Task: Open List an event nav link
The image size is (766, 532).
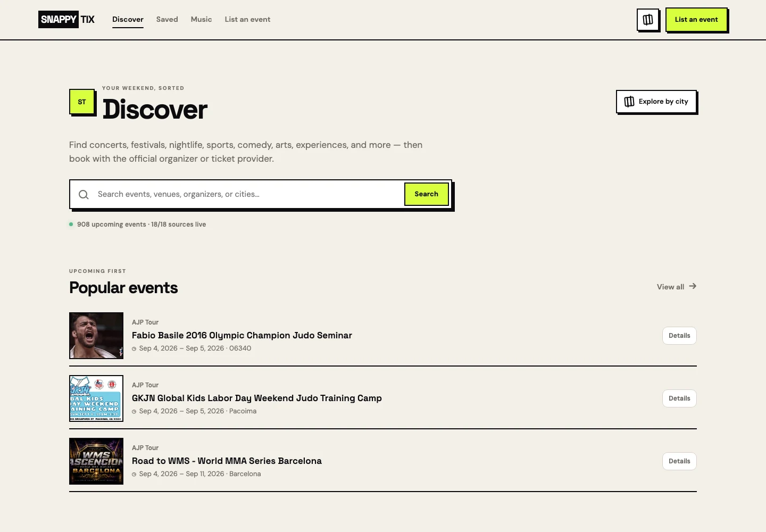Action: coord(247,20)
